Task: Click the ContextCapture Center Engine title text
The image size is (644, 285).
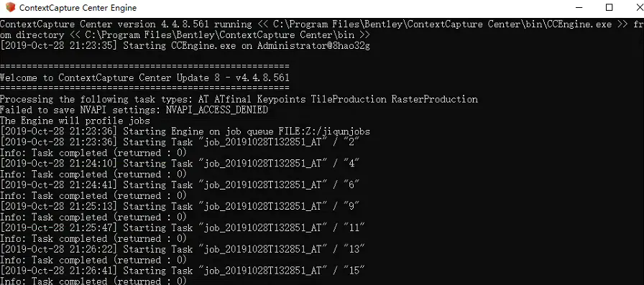Action: [78, 8]
